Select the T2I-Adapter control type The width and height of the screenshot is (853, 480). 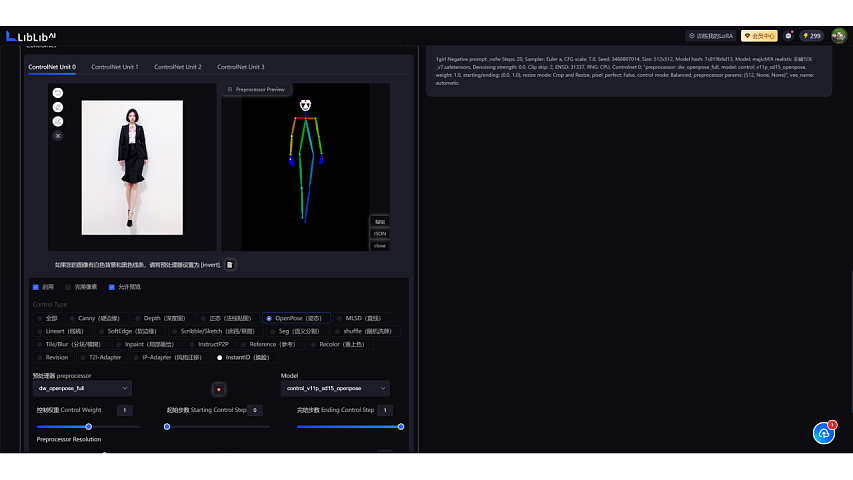(102, 358)
